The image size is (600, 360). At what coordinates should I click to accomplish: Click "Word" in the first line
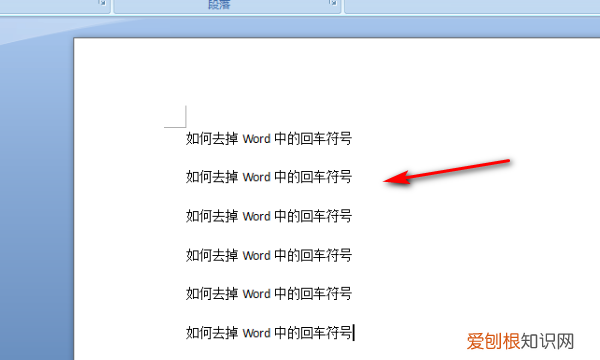256,139
